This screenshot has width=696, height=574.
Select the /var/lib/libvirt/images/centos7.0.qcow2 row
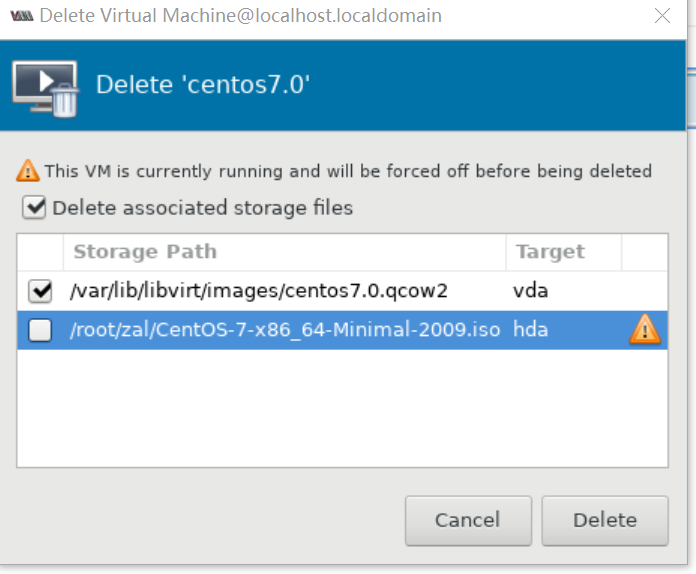point(343,291)
